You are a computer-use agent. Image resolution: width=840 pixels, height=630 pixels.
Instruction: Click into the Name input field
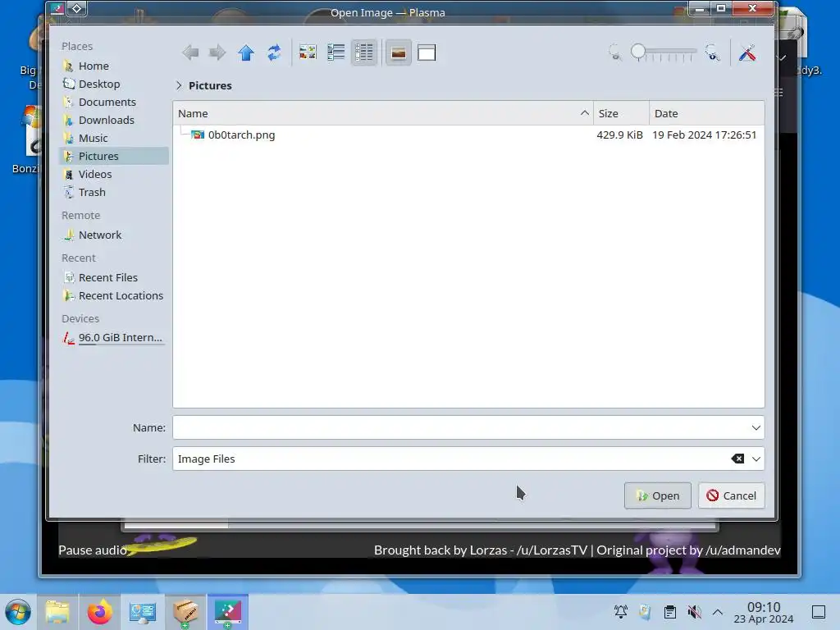[461, 427]
